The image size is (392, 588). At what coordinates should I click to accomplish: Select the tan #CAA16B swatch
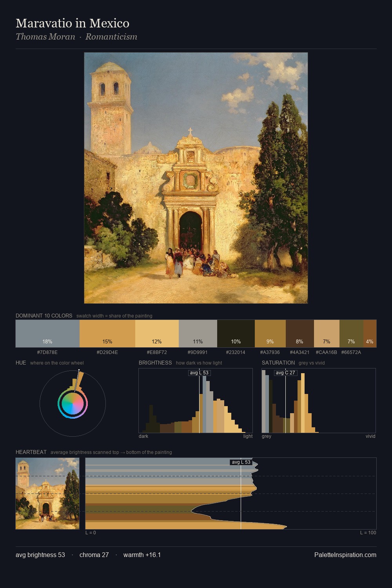tap(327, 334)
